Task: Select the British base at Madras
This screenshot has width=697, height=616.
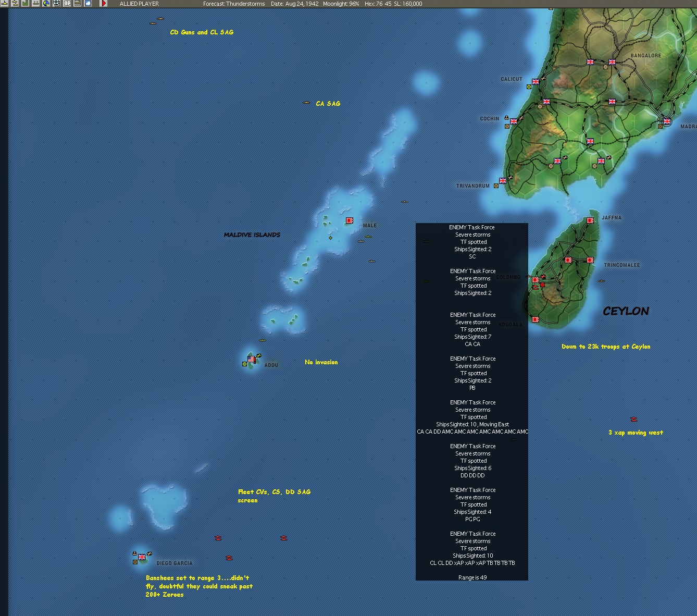Action: 667,121
